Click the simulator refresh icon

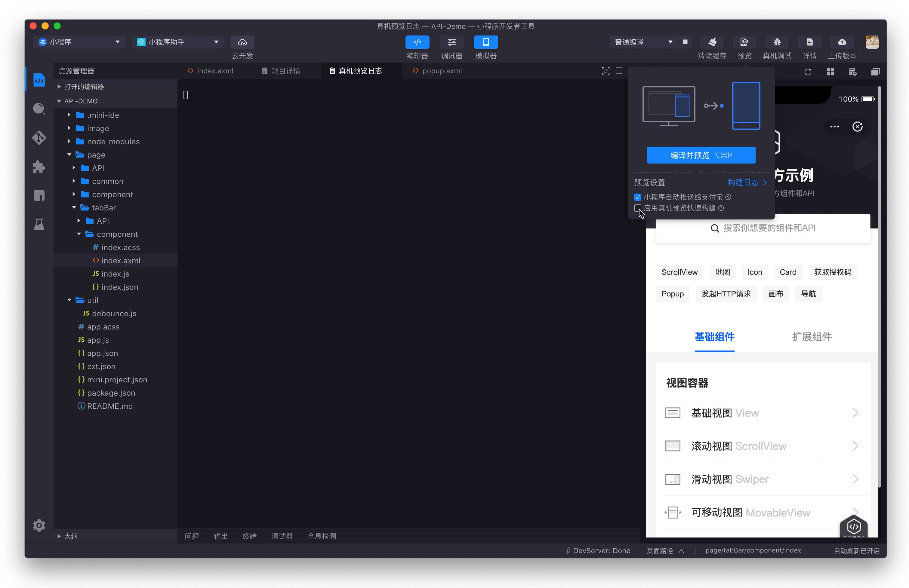click(807, 72)
